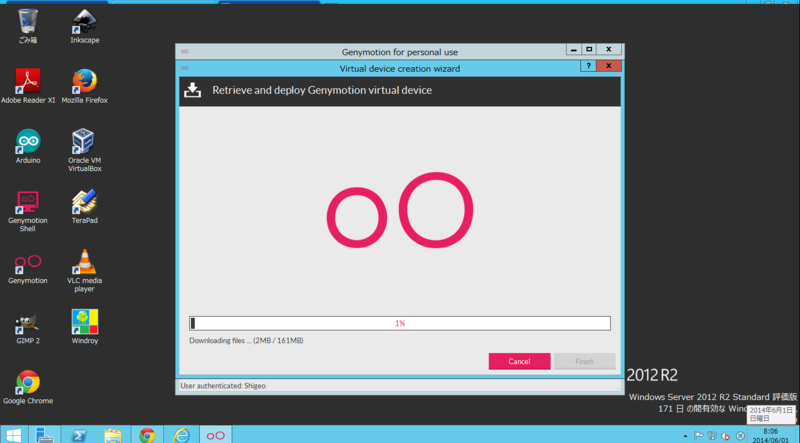
Task: Click the Genymotion main window title bar icon
Action: click(185, 52)
